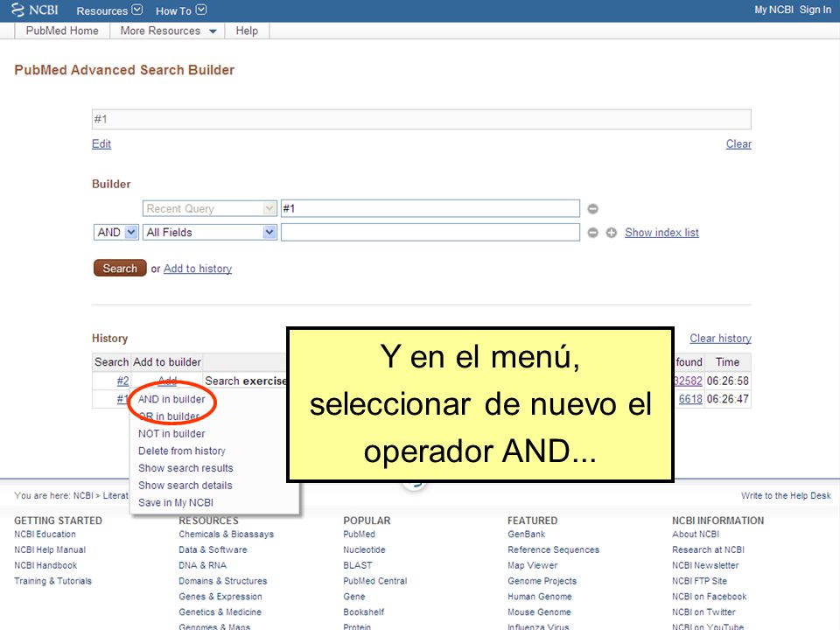Go to PubMed Home tab
This screenshot has width=840, height=630.
62,31
